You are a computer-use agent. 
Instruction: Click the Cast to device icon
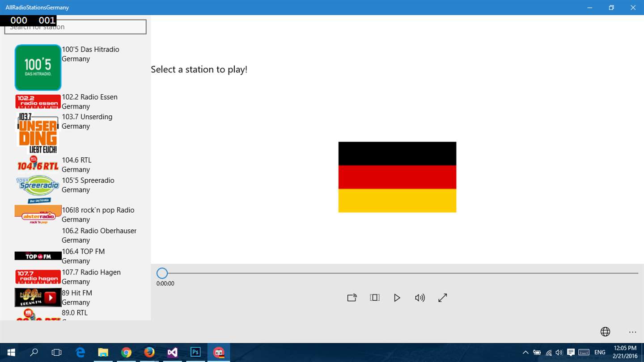352,298
